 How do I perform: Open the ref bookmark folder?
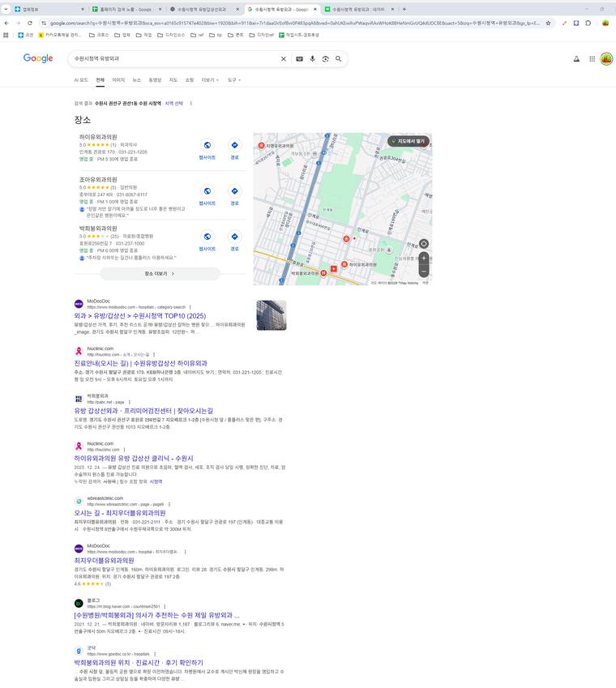click(x=197, y=35)
